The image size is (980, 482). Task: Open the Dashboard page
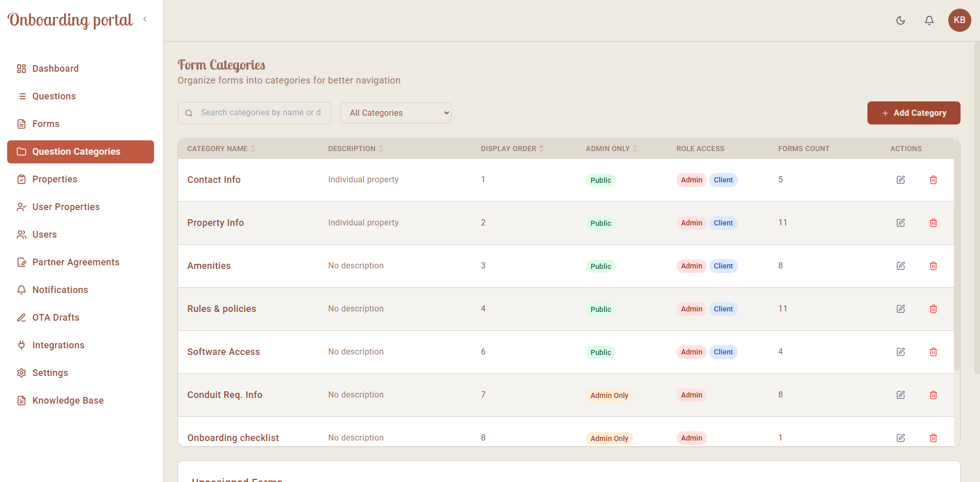(80, 69)
